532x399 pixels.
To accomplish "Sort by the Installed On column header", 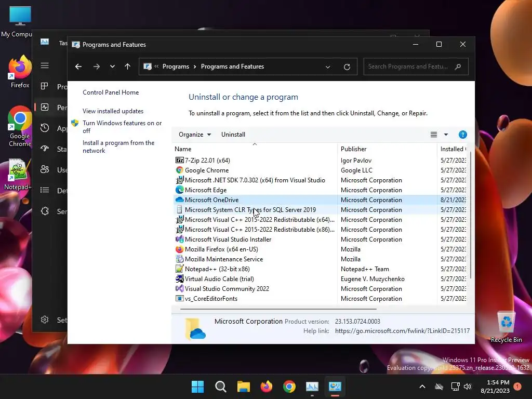I will coord(453,149).
